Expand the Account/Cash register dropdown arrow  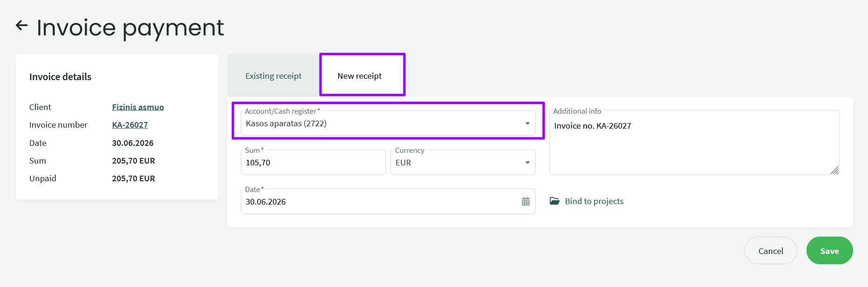pos(527,123)
